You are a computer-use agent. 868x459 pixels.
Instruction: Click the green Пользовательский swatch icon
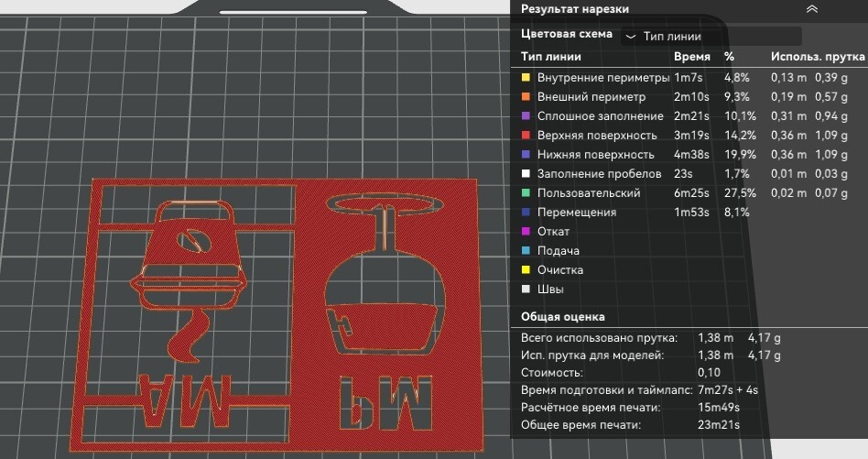click(x=526, y=192)
